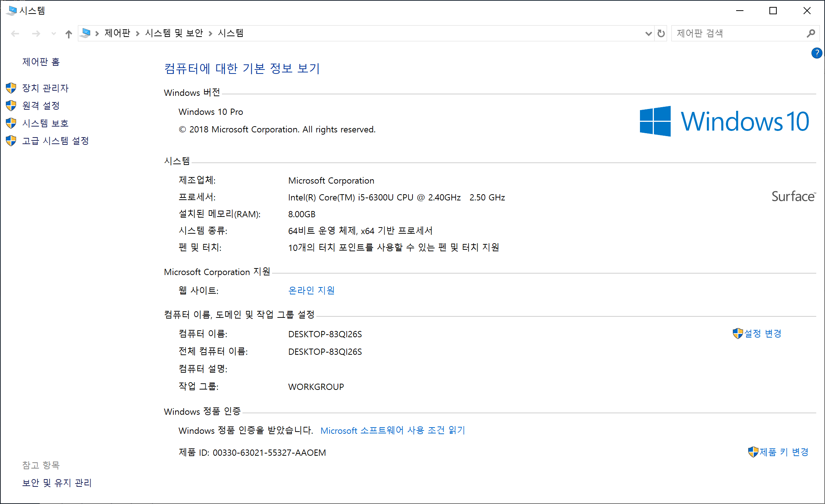Click 제품 키 변경 link
The height and width of the screenshot is (504, 825).
click(784, 452)
